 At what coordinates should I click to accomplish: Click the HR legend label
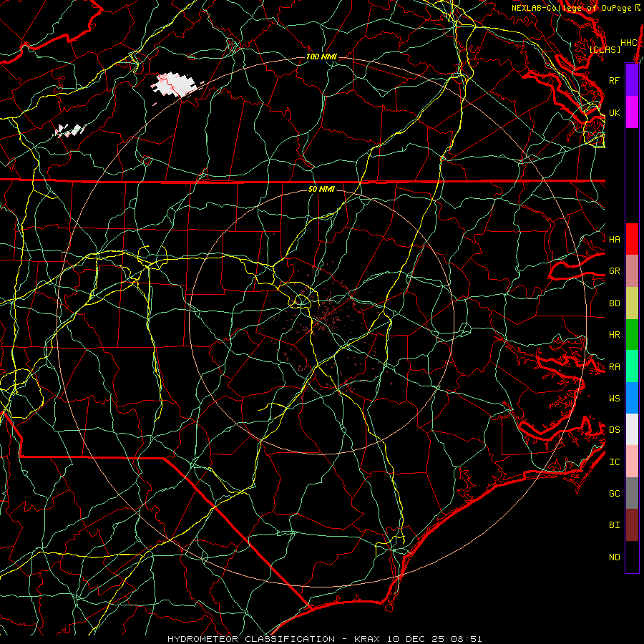tap(615, 335)
